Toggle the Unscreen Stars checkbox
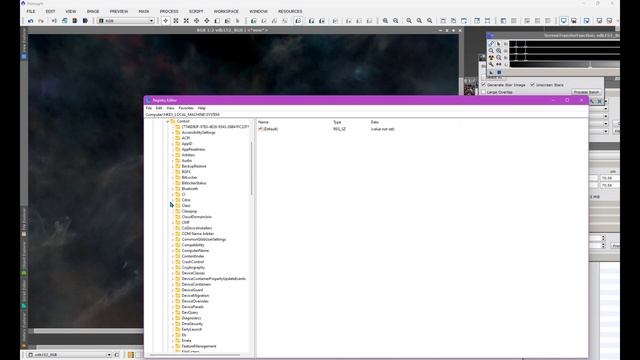Screen dimensions: 640x360 coord(532,85)
